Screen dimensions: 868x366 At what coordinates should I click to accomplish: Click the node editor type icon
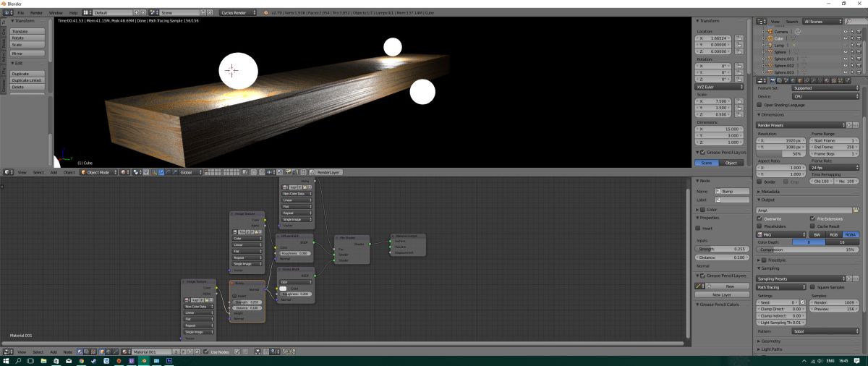click(7, 352)
